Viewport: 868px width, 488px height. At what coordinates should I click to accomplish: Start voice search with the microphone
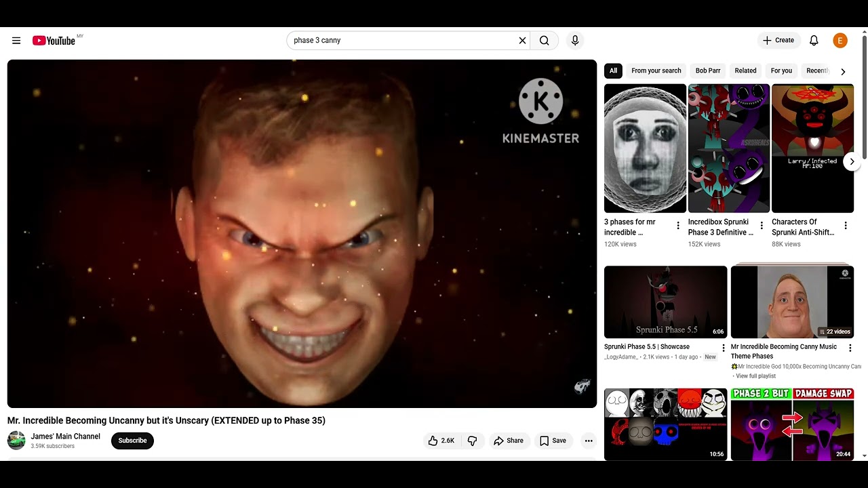point(575,41)
